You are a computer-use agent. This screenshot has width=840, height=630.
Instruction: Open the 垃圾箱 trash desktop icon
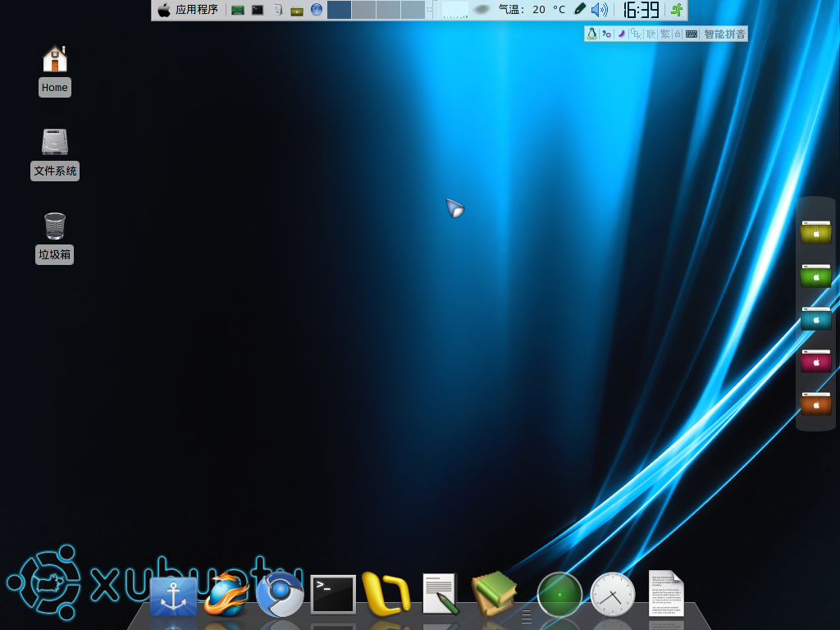point(55,238)
